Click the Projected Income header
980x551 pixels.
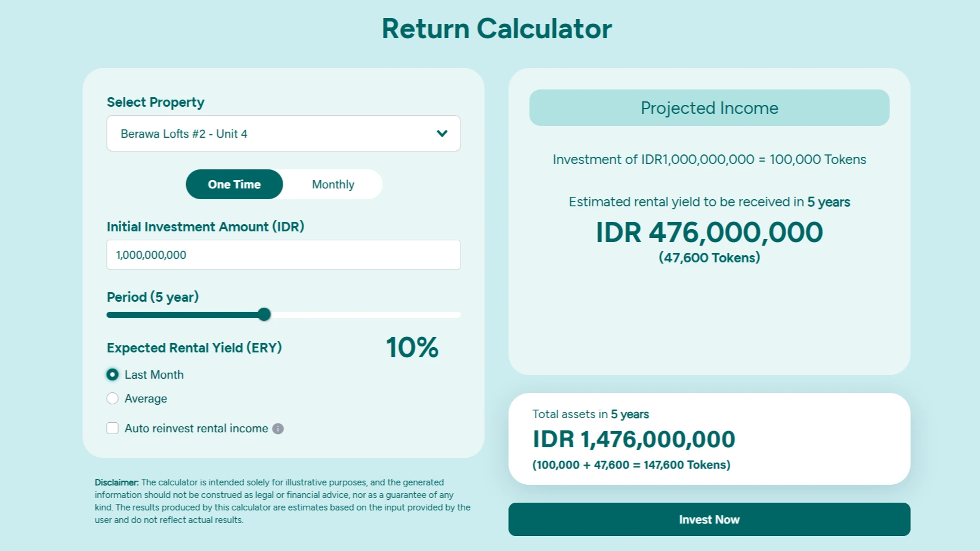click(x=709, y=108)
